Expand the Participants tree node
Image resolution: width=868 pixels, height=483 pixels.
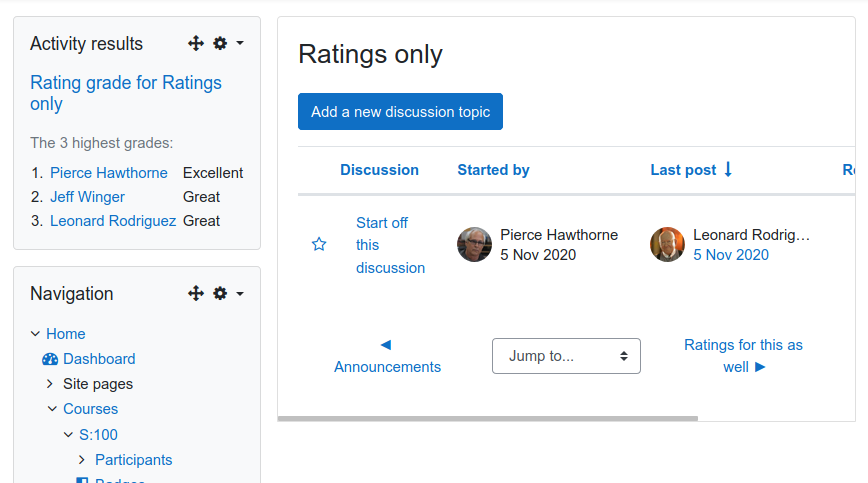pos(82,460)
